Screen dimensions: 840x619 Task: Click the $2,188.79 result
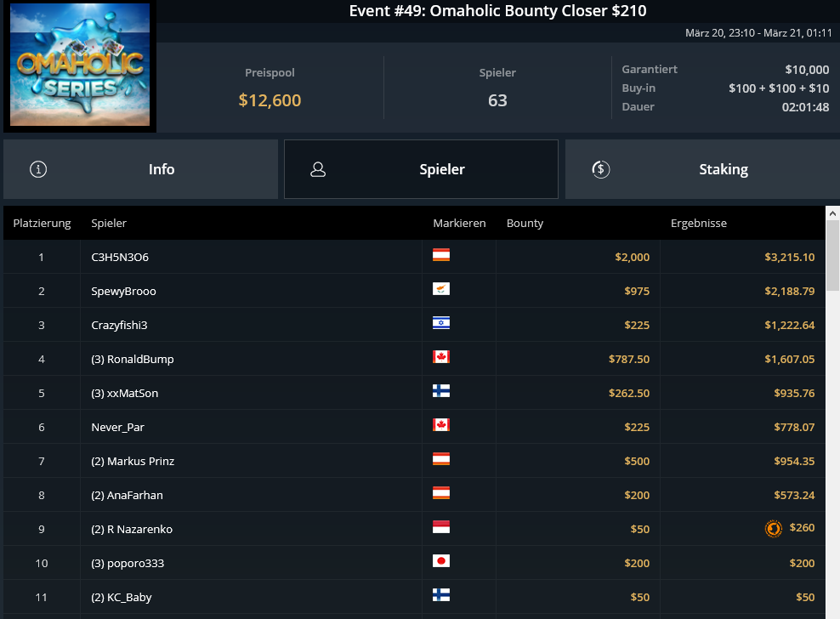790,292
